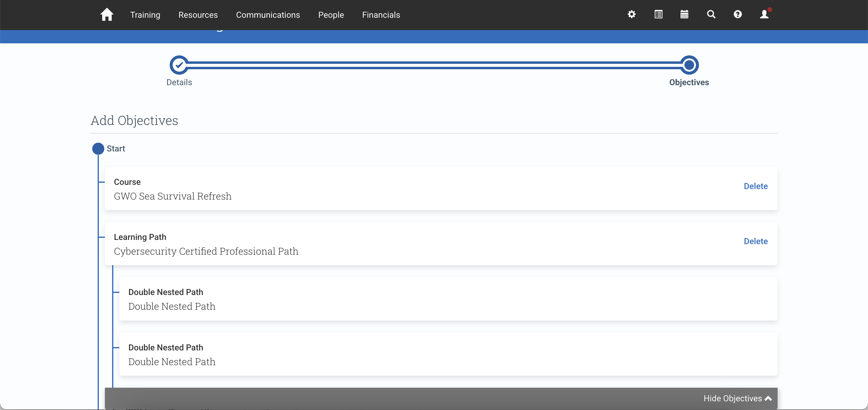868x410 pixels.
Task: Open the Communications menu
Action: (268, 15)
